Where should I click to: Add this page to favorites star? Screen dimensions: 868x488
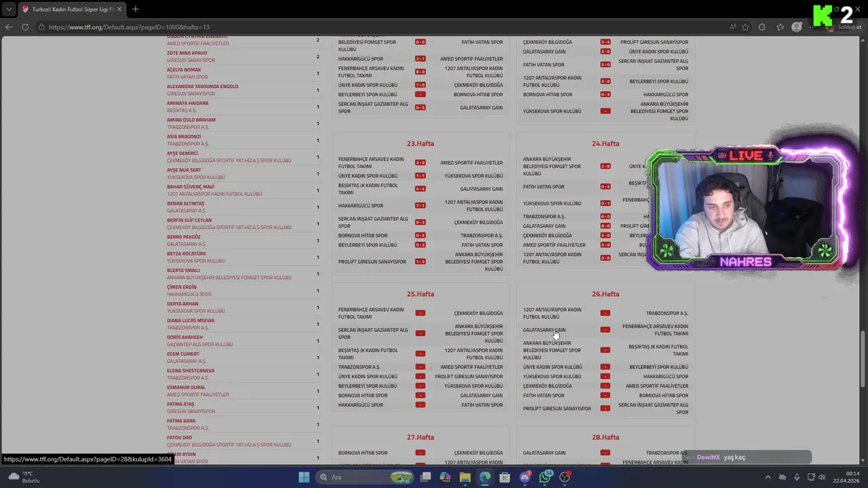click(746, 27)
